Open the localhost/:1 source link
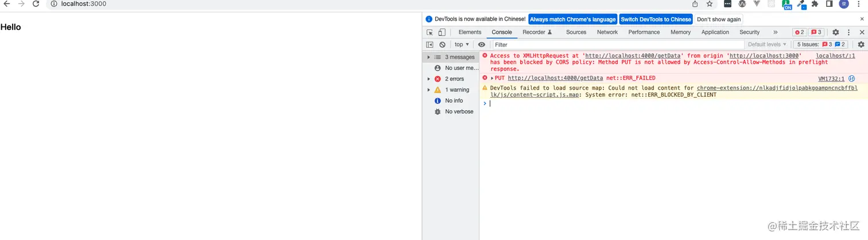Screen dimensions: 868x240 (x=835, y=56)
